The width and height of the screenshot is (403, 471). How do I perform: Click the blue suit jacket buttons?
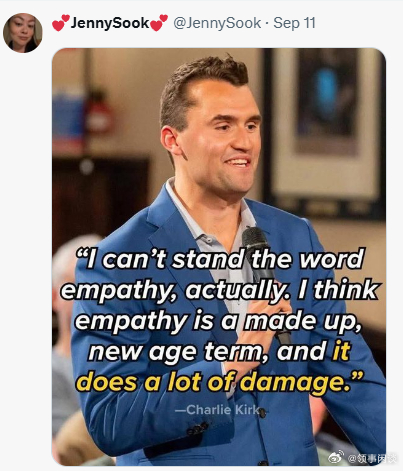coord(197,429)
